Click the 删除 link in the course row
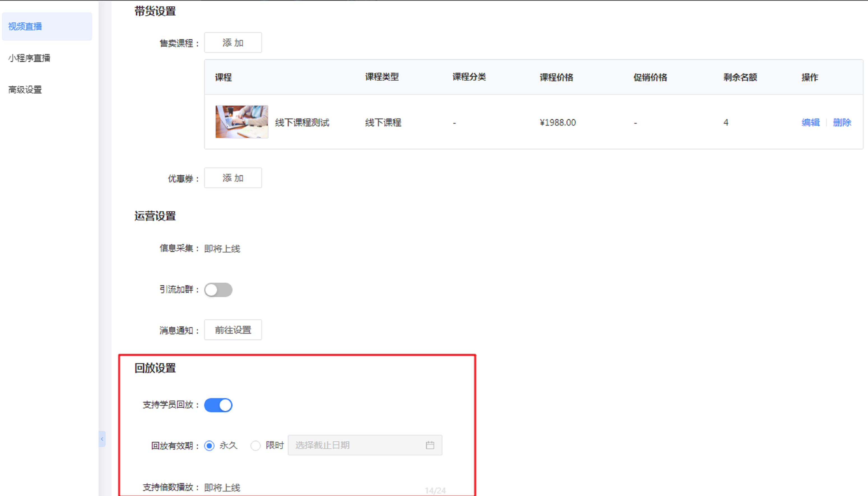The image size is (868, 496). 842,122
